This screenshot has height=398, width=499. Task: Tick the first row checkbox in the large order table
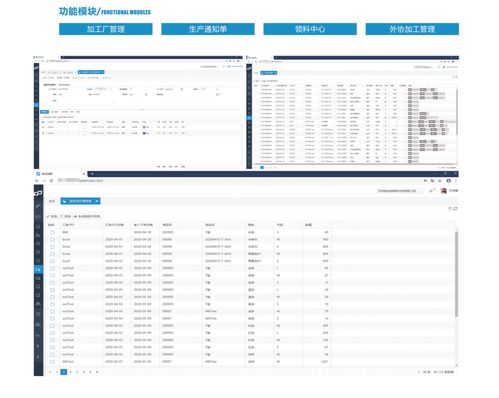pos(52,232)
